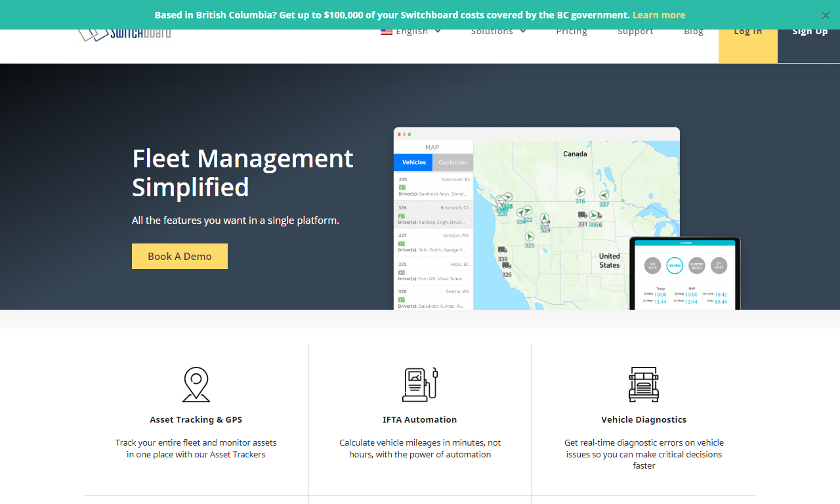Go to the Support page
This screenshot has width=840, height=504.
[x=635, y=31]
